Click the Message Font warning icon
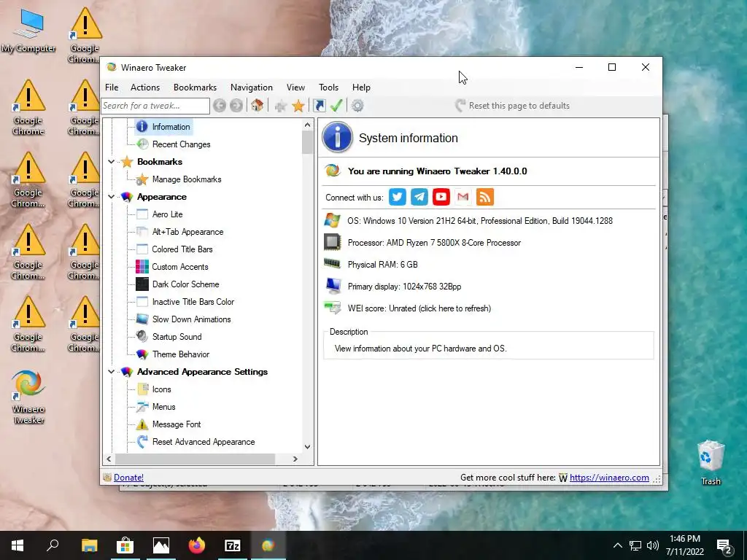 coord(142,424)
